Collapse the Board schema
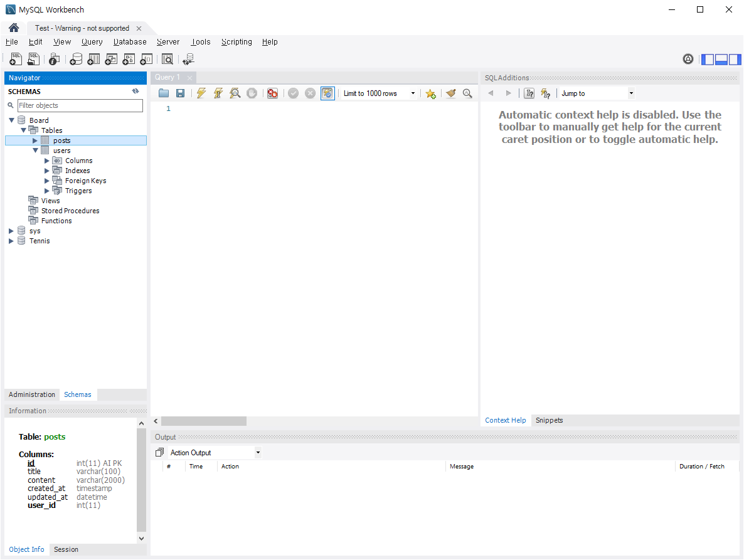744x560 pixels. click(x=11, y=120)
